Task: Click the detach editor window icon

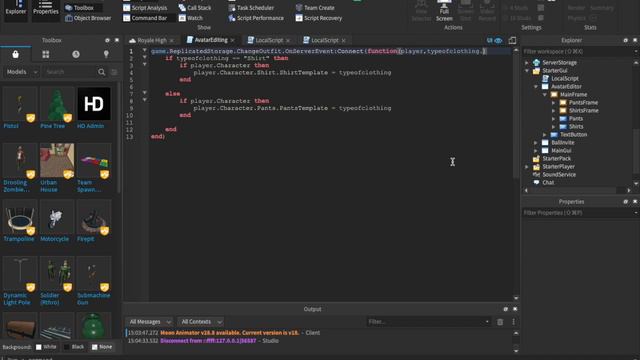Action: 512,40
